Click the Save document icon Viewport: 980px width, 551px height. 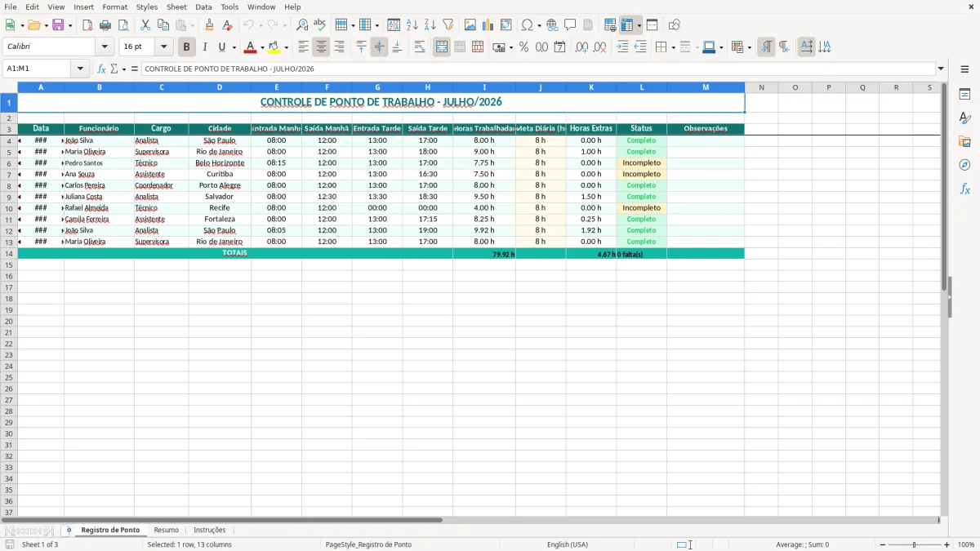point(58,25)
